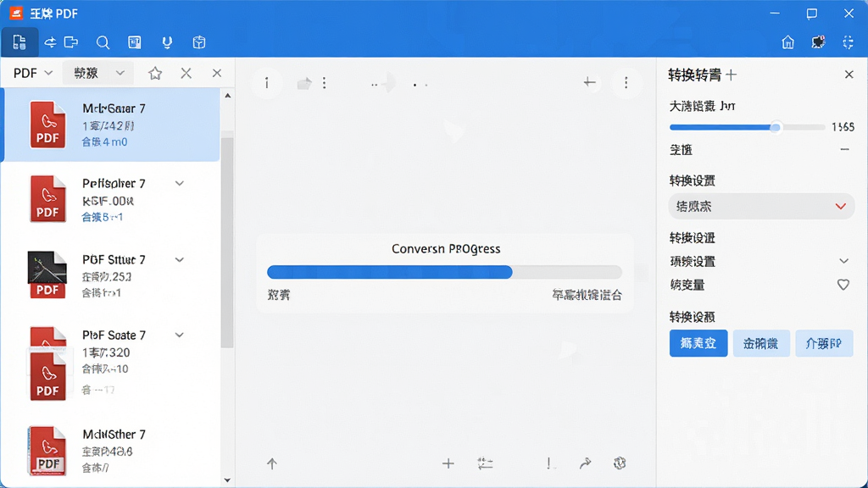Screen dimensions: 868x488
Task: Open the second dropdown beside PDF
Action: pyautogui.click(x=98, y=73)
